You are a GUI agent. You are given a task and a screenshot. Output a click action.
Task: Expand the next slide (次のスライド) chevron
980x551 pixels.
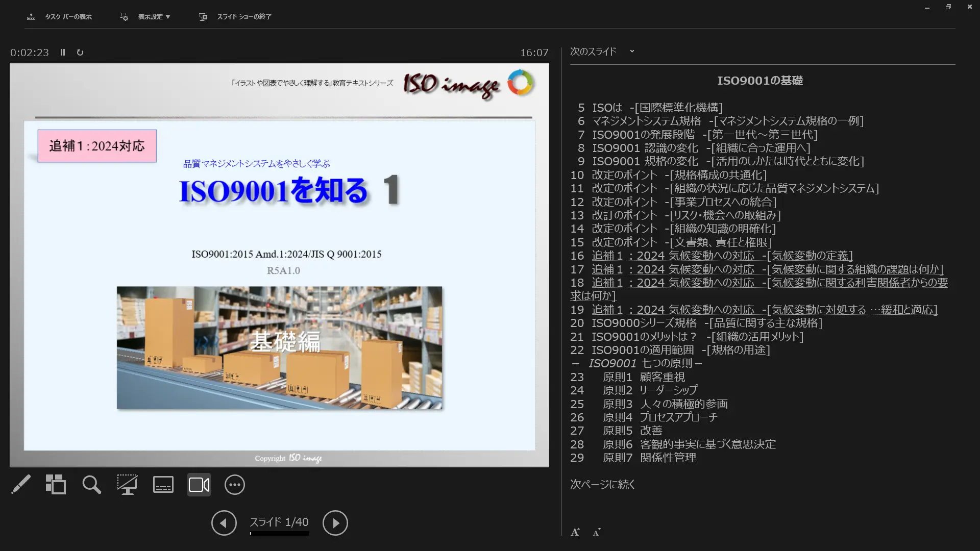click(x=632, y=52)
